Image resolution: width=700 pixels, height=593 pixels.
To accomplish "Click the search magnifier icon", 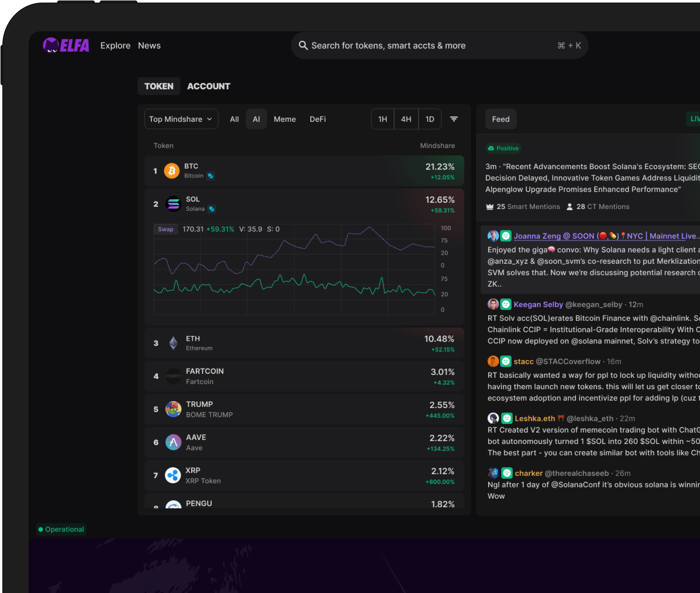I will click(x=303, y=45).
